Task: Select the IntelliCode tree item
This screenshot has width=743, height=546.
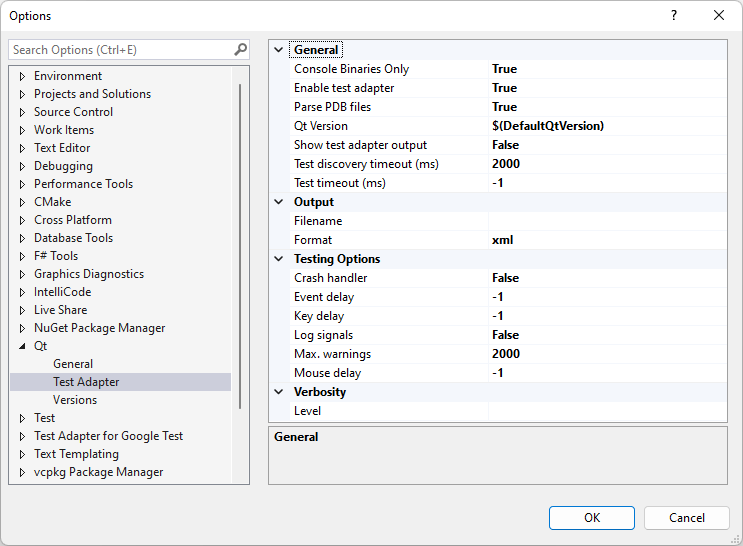Action: (x=63, y=292)
